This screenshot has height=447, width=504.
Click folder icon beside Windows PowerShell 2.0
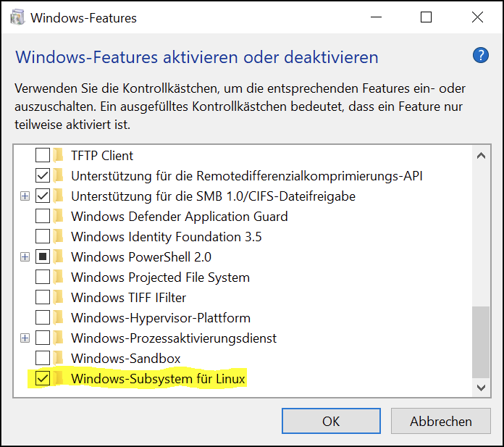[x=59, y=256]
